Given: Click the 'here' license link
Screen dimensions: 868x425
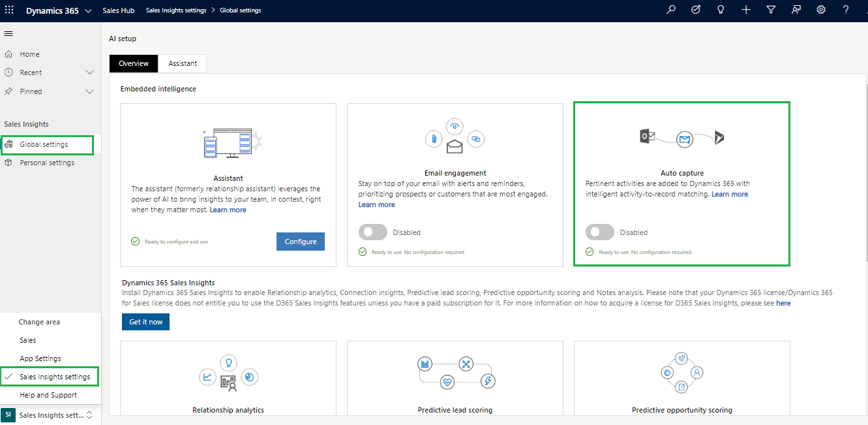Looking at the screenshot, I should (783, 303).
